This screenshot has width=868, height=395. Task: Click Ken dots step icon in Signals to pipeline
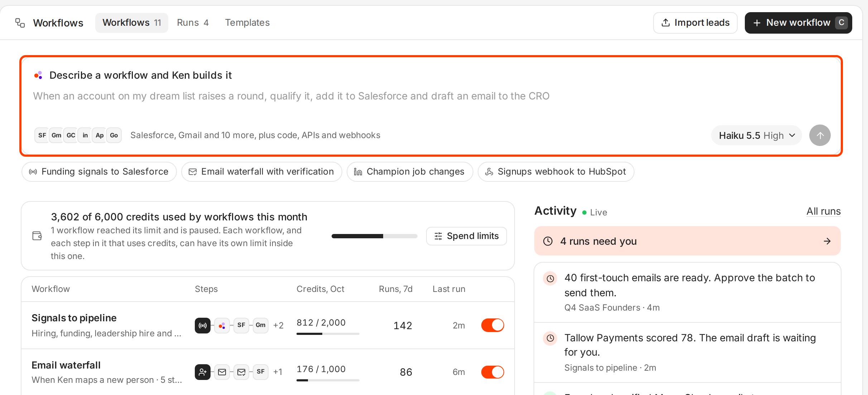tap(222, 325)
